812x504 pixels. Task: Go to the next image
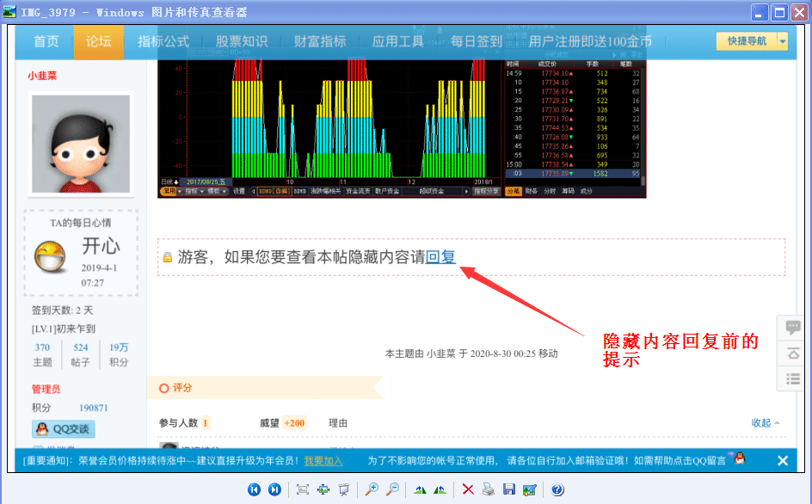[275, 489]
